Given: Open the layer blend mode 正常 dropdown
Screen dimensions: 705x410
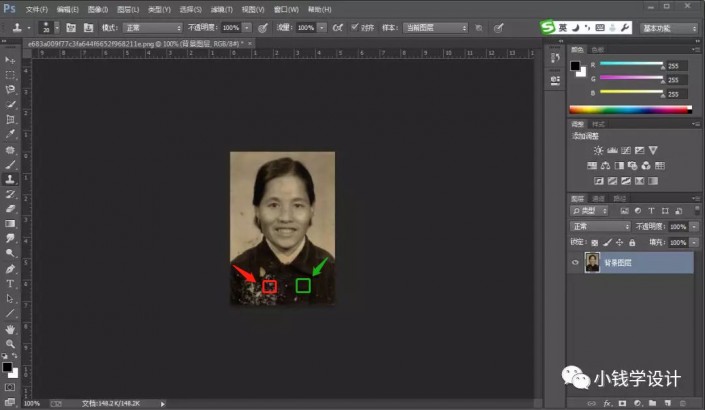Looking at the screenshot, I should coord(600,226).
